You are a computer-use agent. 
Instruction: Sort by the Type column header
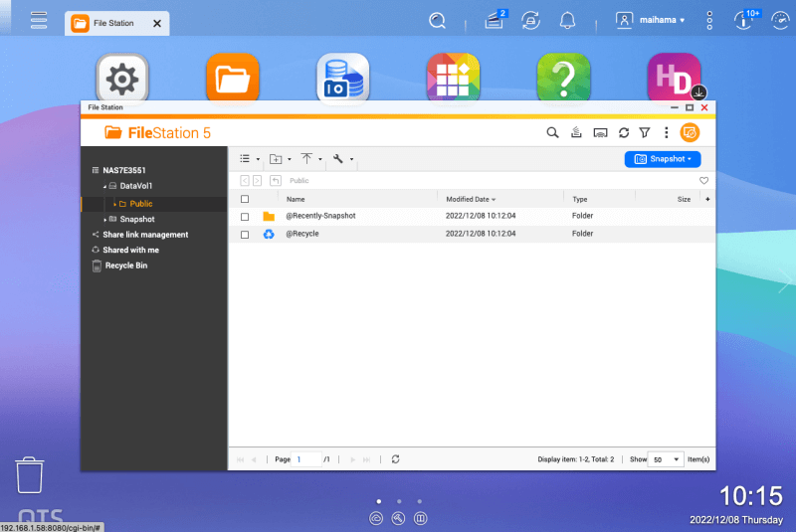[580, 199]
